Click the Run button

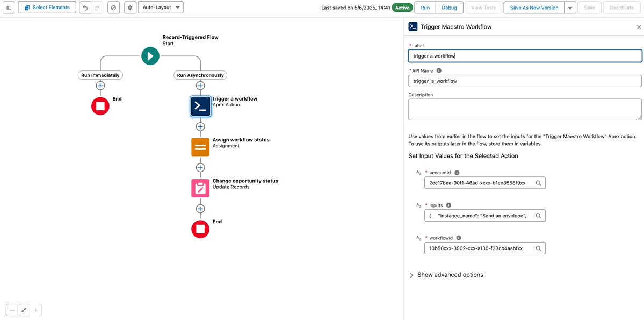tap(425, 8)
